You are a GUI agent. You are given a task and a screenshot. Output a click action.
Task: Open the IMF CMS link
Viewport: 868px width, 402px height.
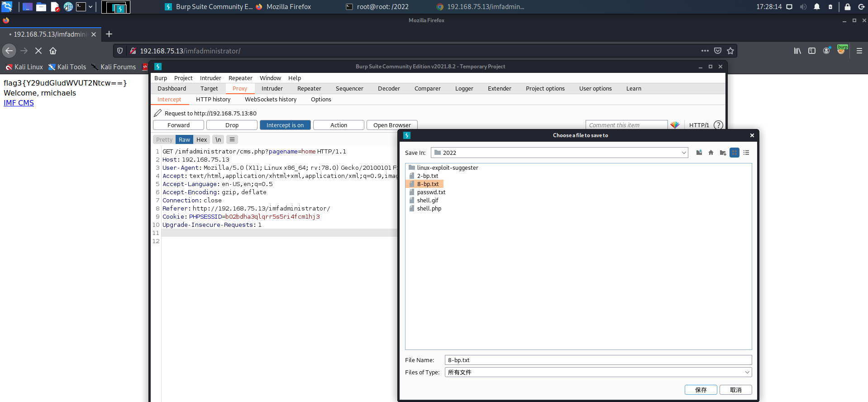coord(19,103)
